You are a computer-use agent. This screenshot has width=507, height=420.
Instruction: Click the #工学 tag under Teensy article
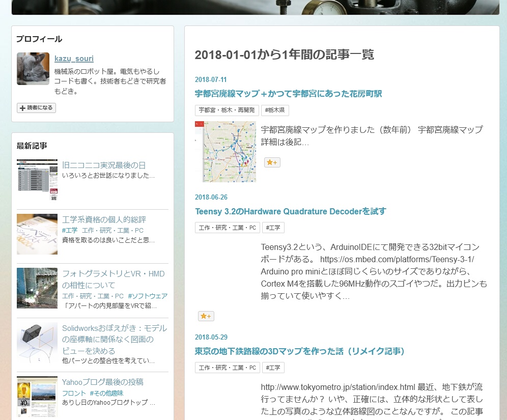(273, 228)
